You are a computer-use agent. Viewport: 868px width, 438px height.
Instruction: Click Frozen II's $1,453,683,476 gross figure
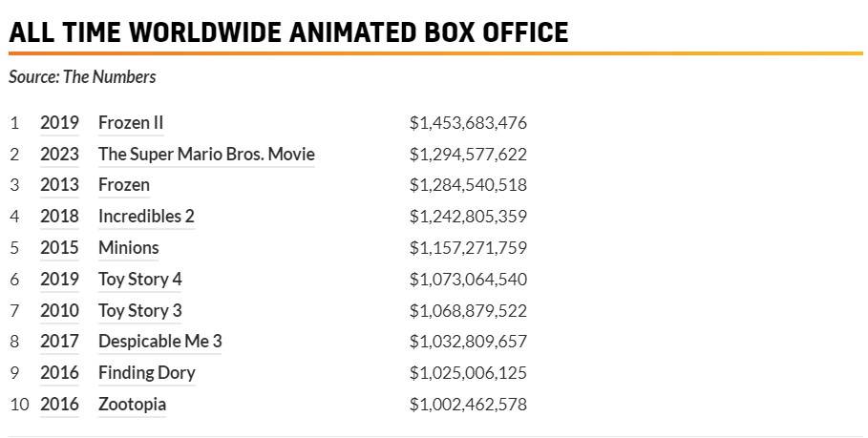(x=468, y=123)
